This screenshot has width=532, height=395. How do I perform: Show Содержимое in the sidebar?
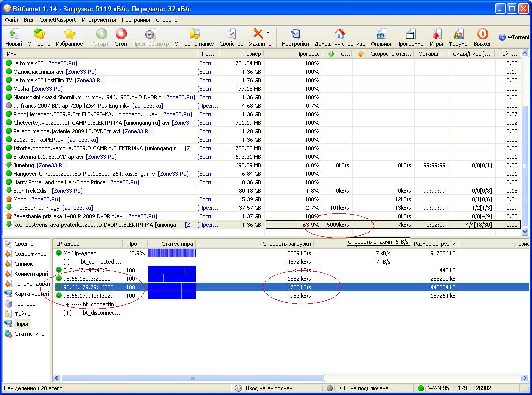click(30, 254)
